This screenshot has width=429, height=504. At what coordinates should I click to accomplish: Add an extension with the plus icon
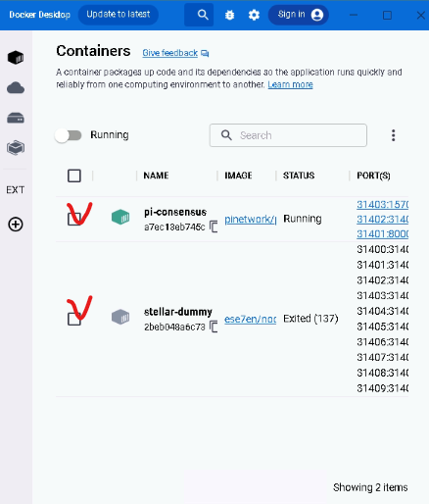pyautogui.click(x=16, y=225)
